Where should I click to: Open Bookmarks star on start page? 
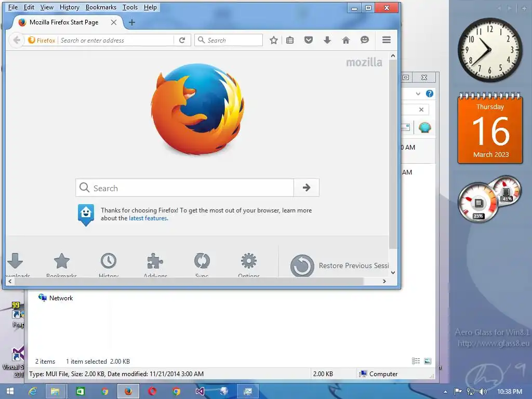coord(61,261)
